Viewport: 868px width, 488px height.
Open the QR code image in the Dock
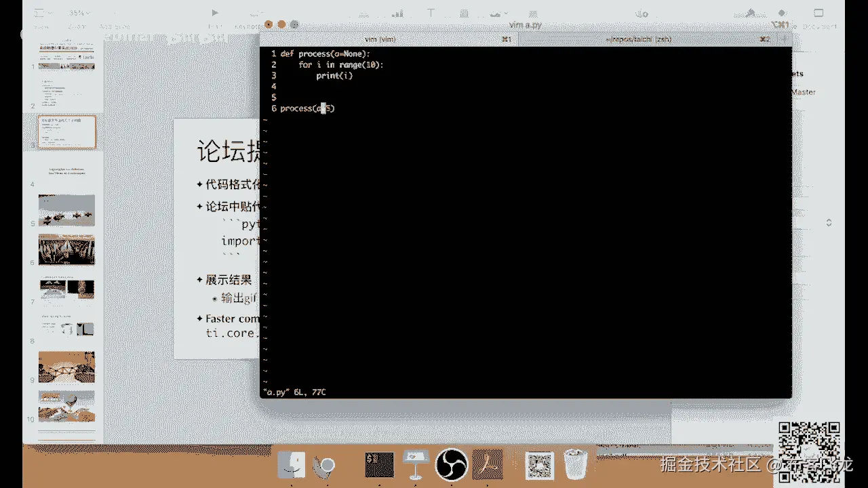[540, 465]
